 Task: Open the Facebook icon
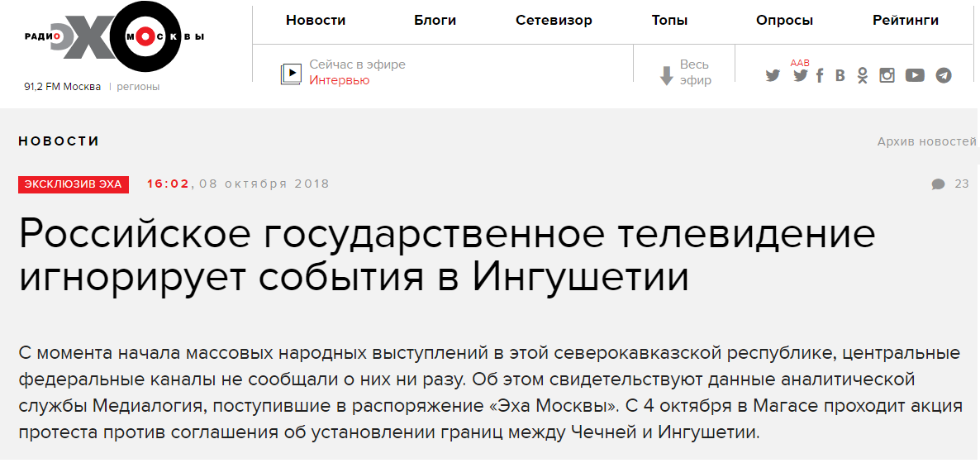[x=820, y=76]
